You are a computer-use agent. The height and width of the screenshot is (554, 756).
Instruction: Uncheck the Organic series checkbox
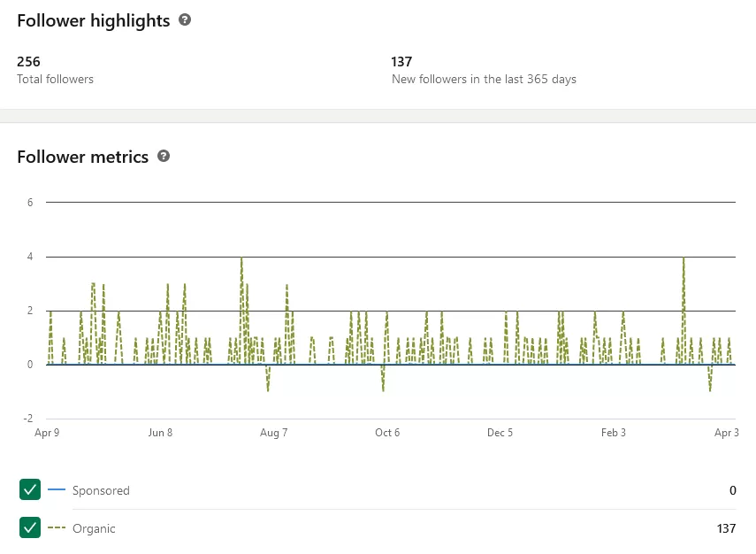(x=30, y=528)
